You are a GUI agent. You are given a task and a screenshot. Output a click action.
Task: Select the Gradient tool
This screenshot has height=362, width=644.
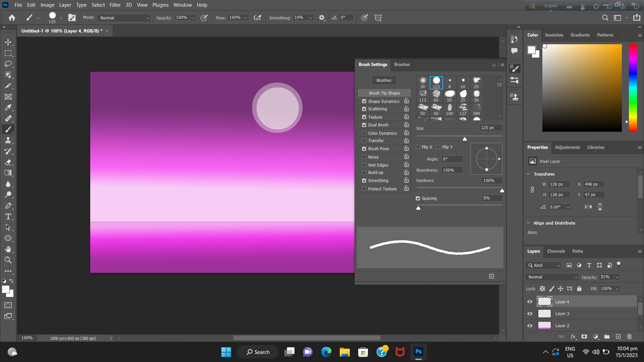(9, 173)
